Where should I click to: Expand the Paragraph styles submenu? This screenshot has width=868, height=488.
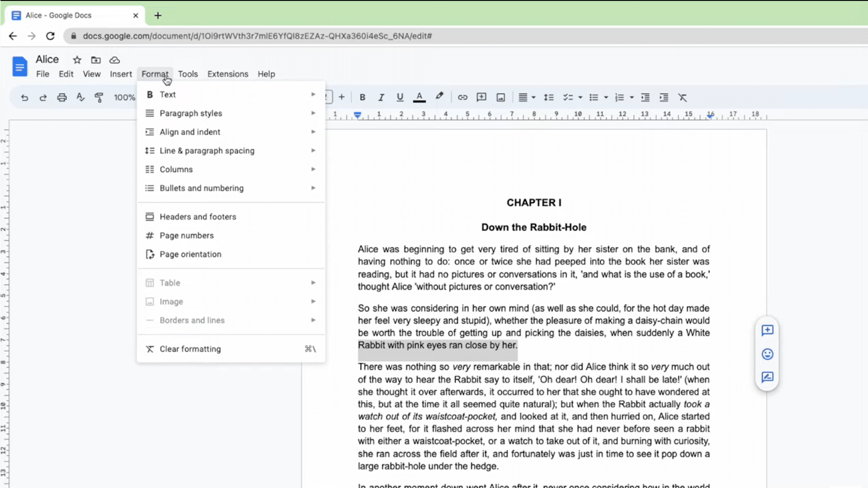click(x=231, y=113)
